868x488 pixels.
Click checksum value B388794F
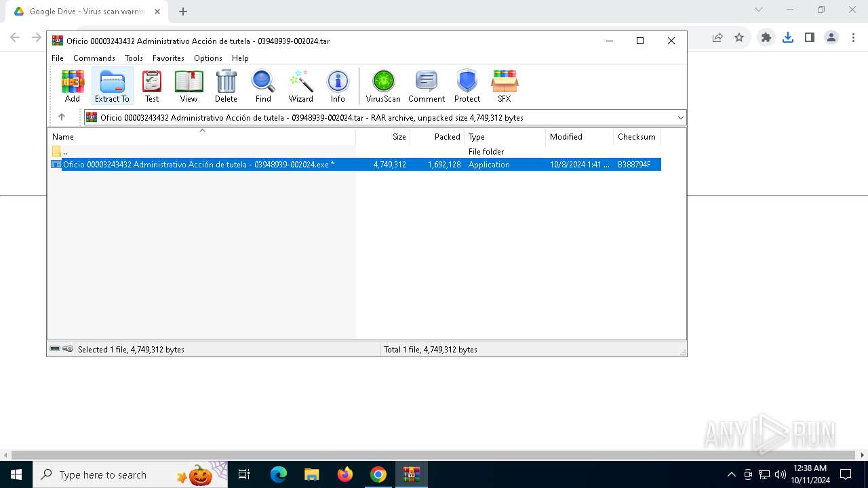[x=634, y=165]
